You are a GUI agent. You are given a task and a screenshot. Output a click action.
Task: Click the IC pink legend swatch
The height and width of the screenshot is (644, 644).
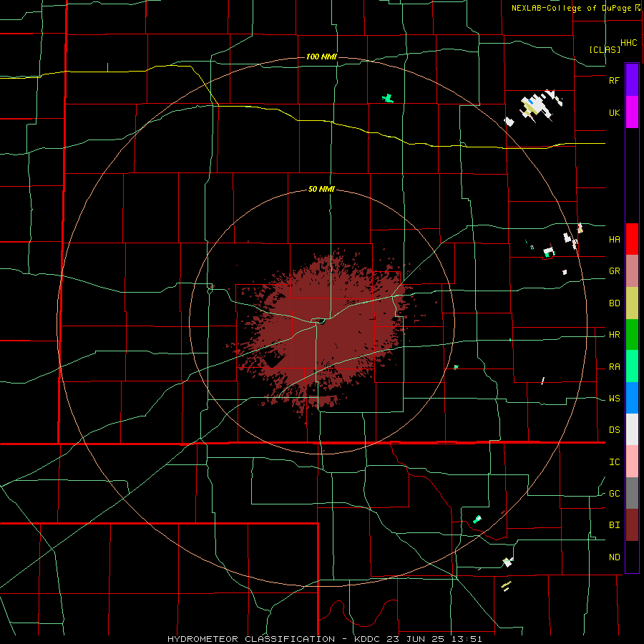[x=632, y=462]
